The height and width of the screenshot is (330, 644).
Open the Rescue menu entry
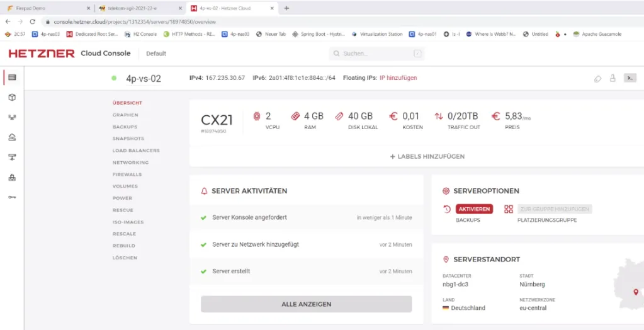pos(123,210)
